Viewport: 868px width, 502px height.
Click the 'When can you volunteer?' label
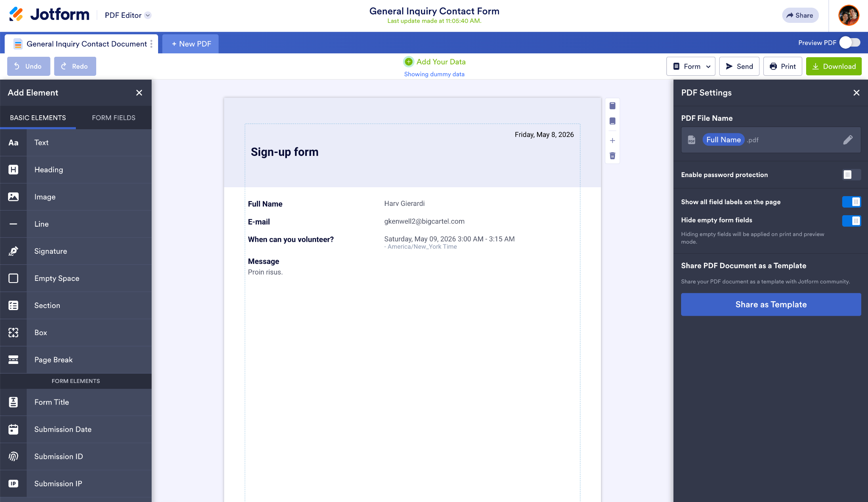(x=291, y=240)
